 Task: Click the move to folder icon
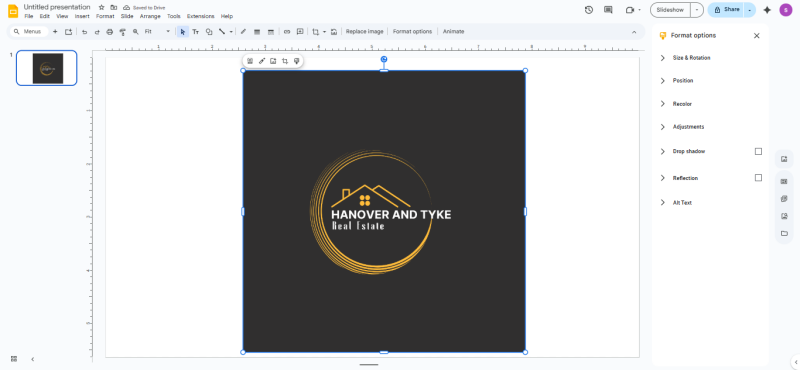(113, 8)
